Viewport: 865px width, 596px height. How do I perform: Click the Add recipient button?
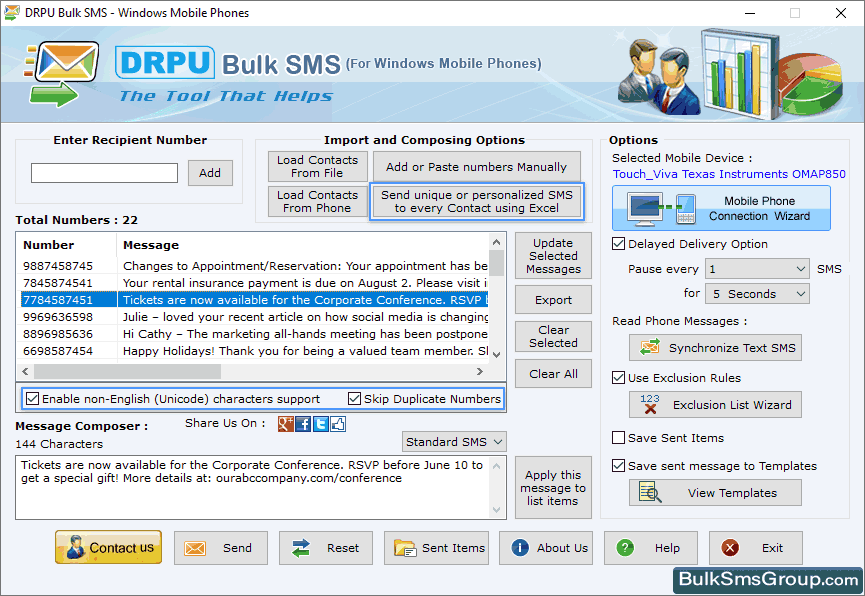point(210,173)
